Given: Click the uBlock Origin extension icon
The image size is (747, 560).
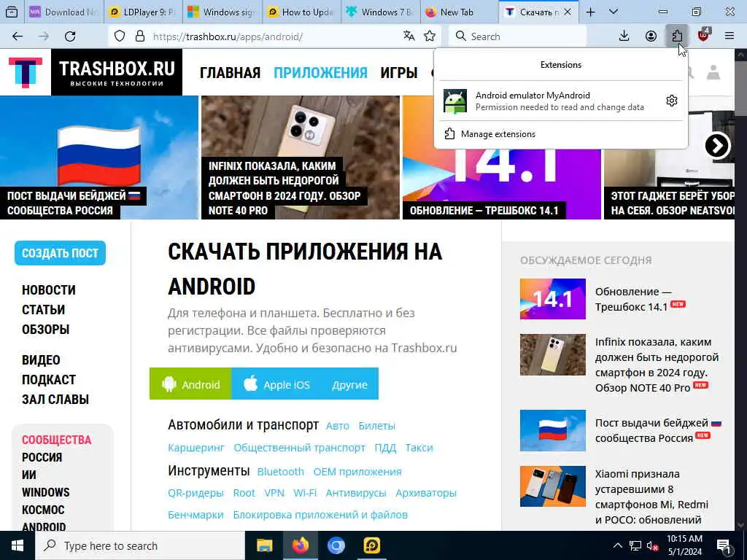Looking at the screenshot, I should tap(703, 35).
